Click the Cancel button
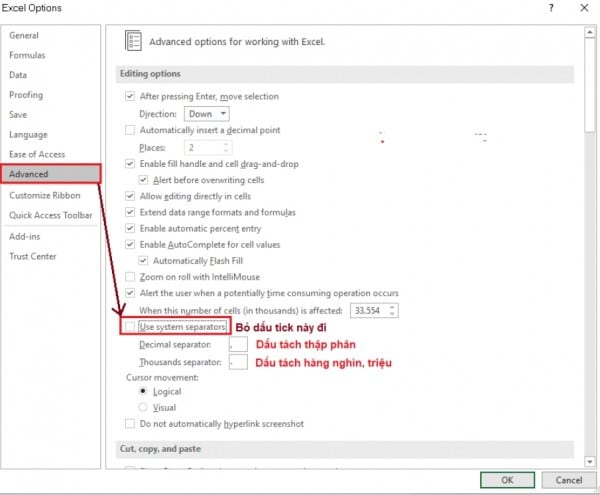Viewport: 600px width, 495px height. pos(569,480)
